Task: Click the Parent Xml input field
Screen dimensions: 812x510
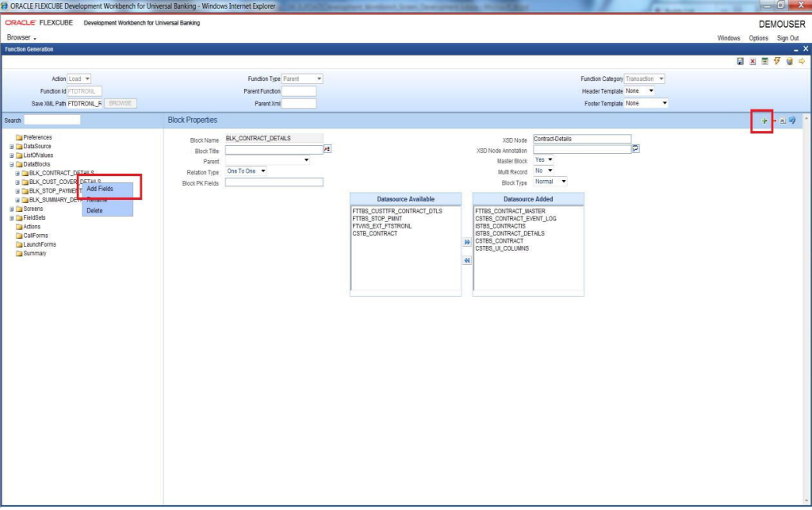Action: pos(299,104)
